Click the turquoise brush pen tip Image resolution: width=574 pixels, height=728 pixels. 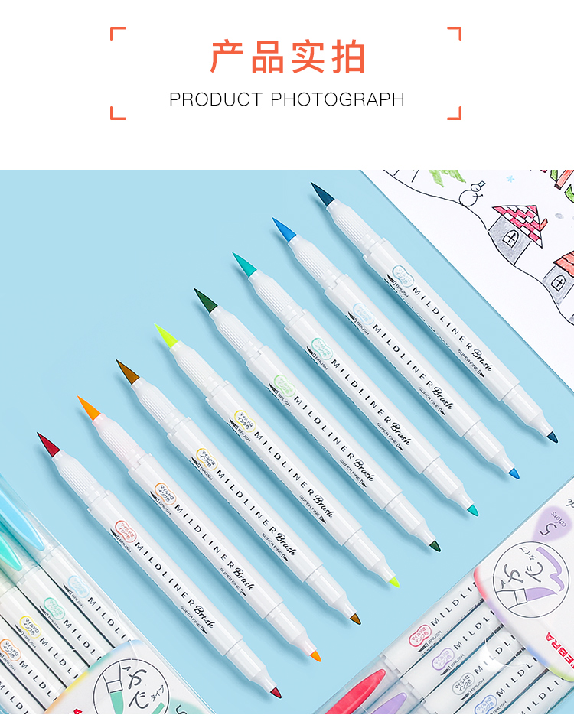244,265
